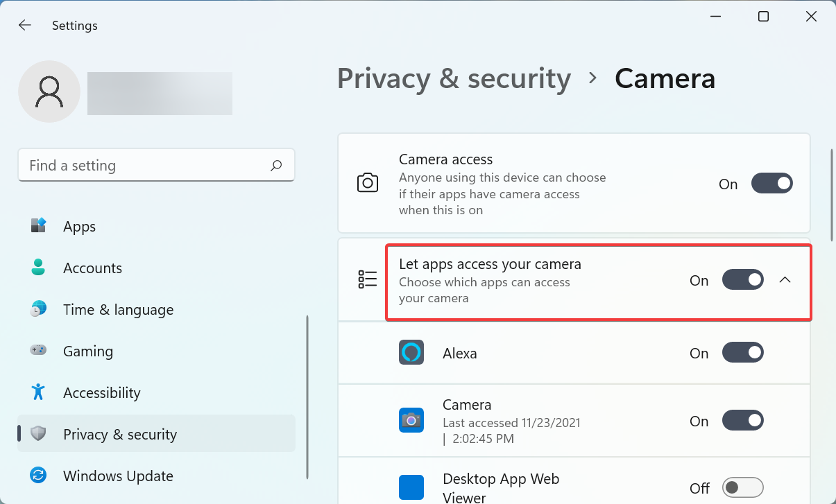This screenshot has width=836, height=504.
Task: Maximize the Settings window
Action: tap(763, 17)
